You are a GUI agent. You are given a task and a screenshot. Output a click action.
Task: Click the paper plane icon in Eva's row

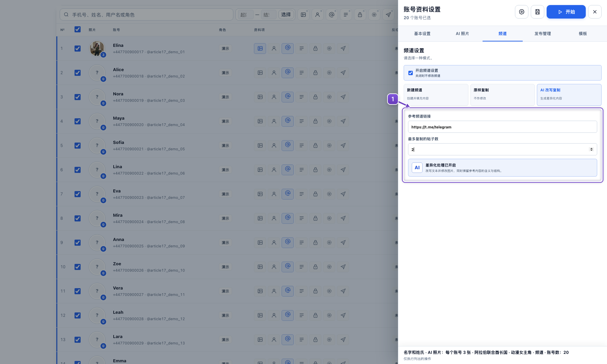pos(343,194)
